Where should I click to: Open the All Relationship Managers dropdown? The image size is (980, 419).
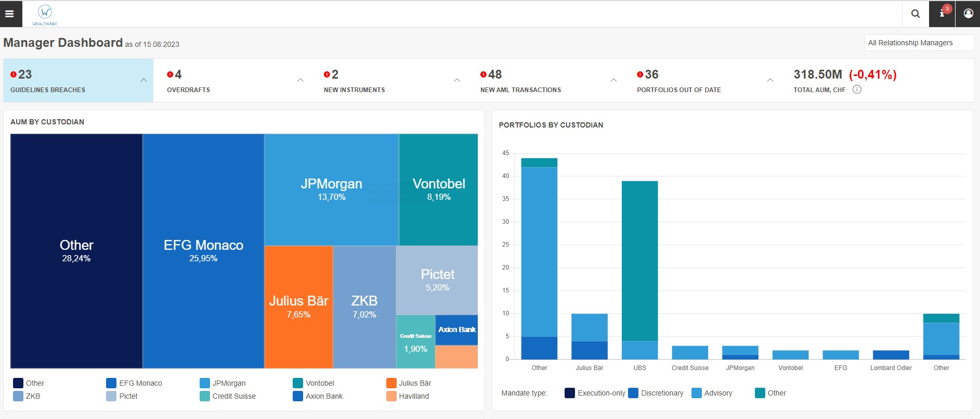tap(919, 43)
